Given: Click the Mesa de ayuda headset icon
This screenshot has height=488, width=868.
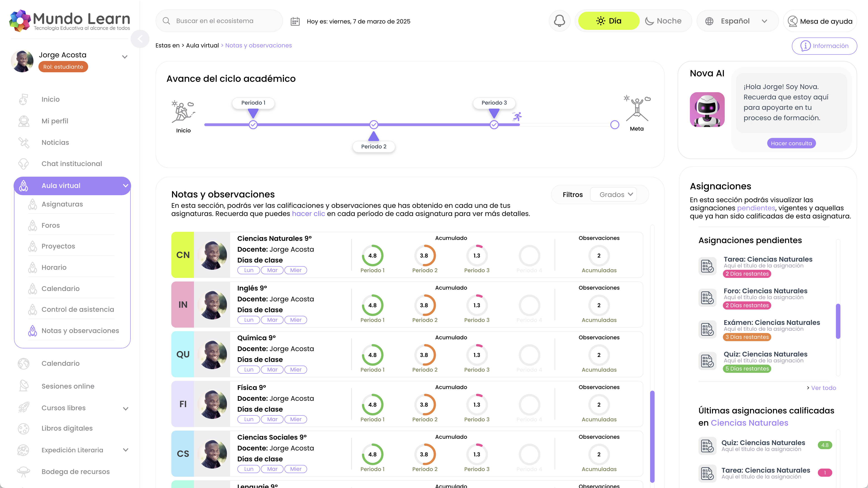Looking at the screenshot, I should [793, 21].
